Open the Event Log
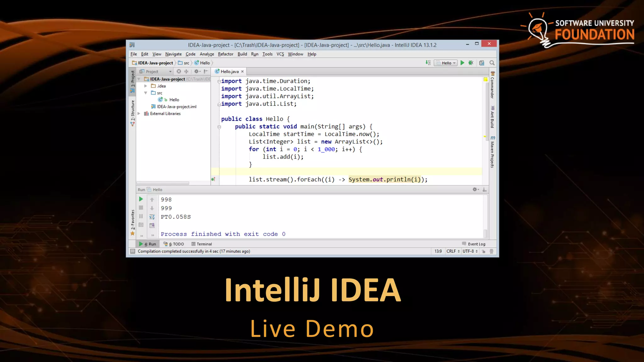 [x=474, y=244]
